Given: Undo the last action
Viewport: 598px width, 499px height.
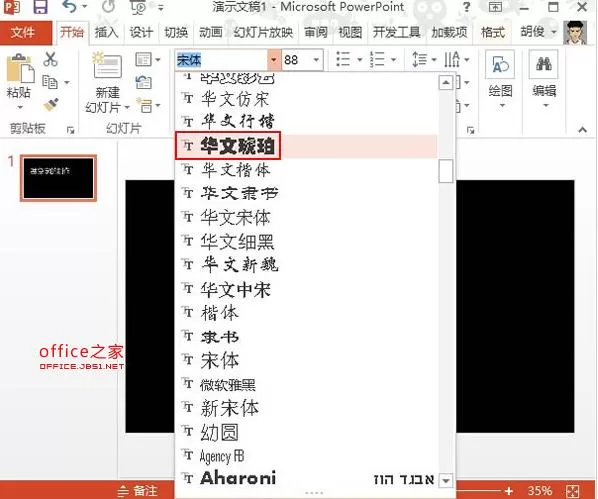Looking at the screenshot, I should (70, 6).
